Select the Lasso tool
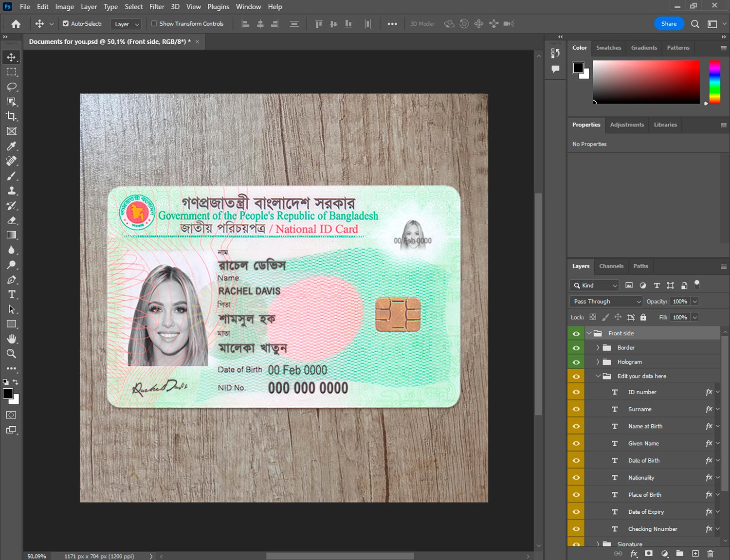730x560 pixels. [x=12, y=87]
